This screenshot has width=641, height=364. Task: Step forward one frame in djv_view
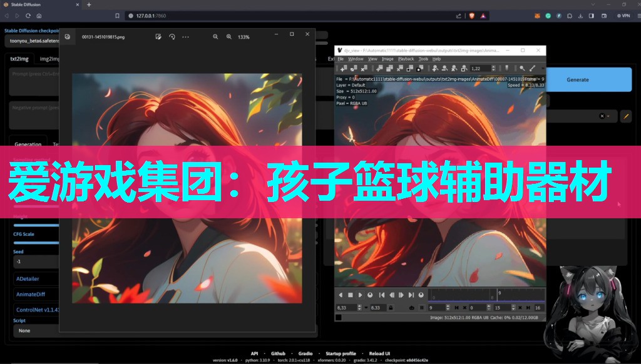[x=401, y=295]
